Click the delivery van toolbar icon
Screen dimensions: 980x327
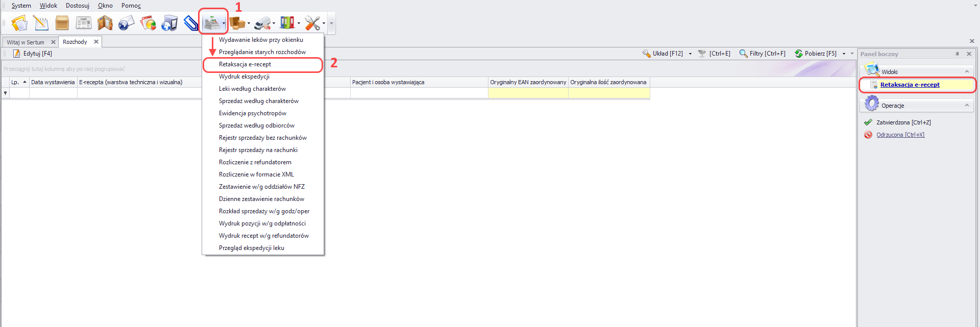pyautogui.click(x=262, y=23)
